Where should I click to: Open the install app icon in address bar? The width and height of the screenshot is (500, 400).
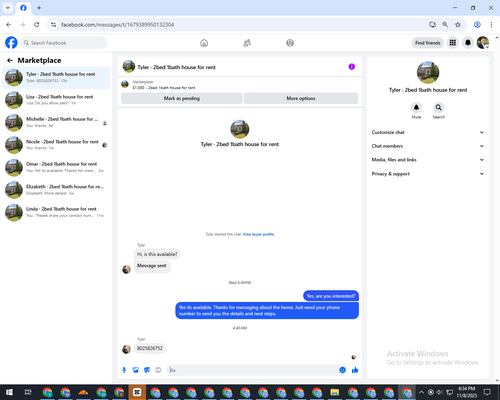(x=433, y=25)
